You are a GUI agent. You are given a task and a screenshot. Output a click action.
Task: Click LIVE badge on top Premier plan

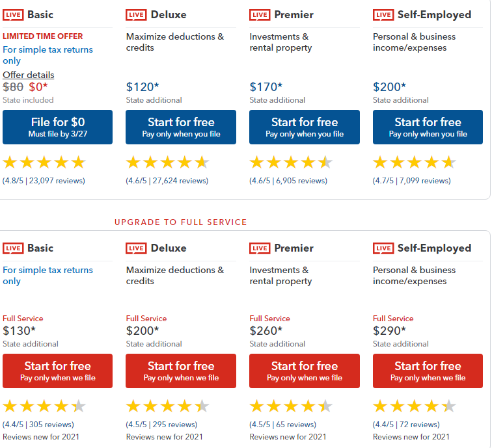click(260, 15)
